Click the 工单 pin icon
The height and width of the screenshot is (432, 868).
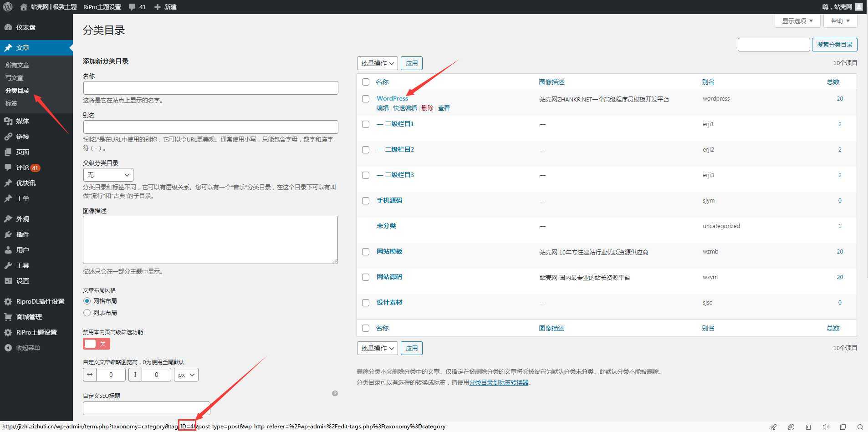click(8, 198)
